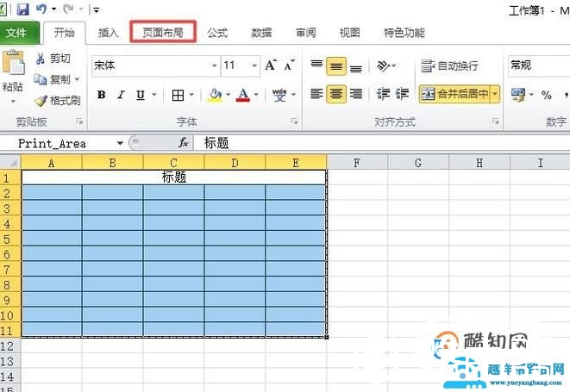
Task: Toggle top vertical alignment
Action: point(316,65)
